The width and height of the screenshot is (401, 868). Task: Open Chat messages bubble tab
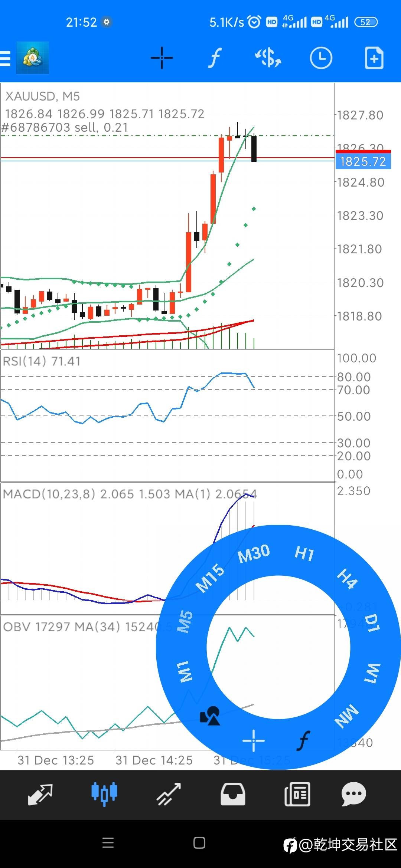click(354, 795)
